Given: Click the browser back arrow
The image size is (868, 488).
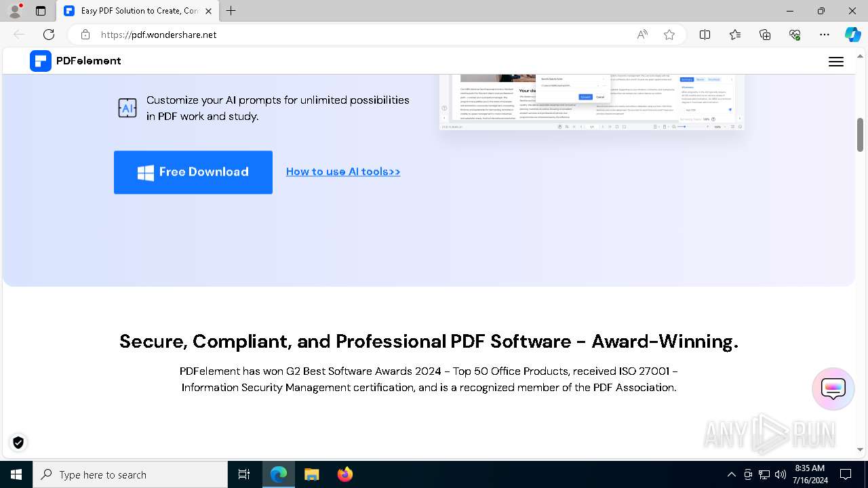Looking at the screenshot, I should click(19, 35).
